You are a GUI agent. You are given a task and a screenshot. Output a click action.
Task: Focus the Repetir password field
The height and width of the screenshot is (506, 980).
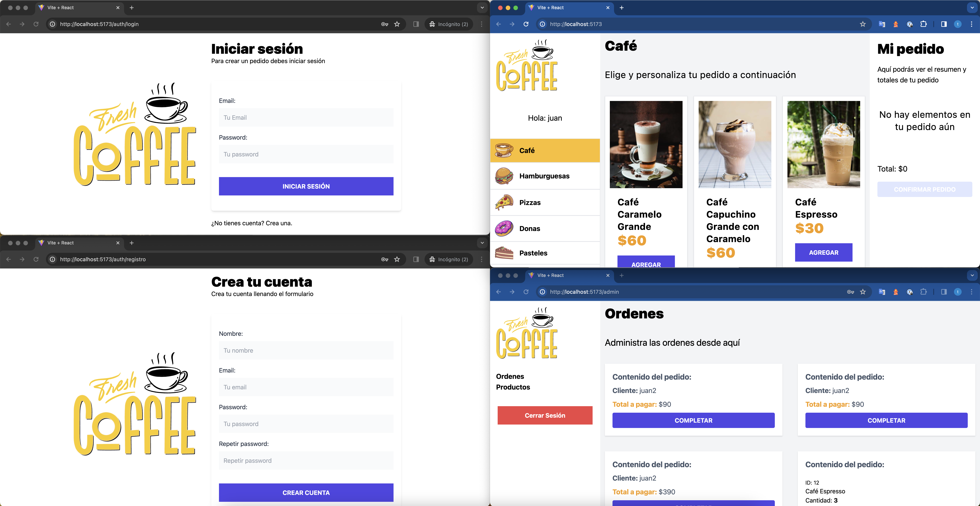306,461
